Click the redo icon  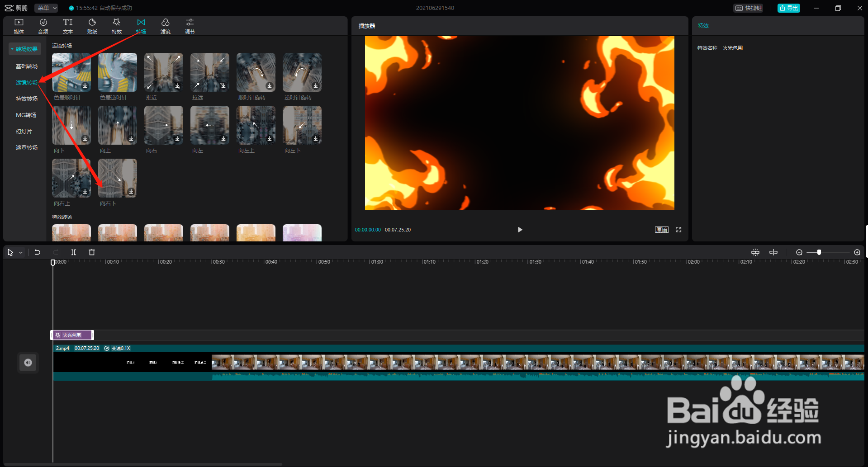pyautogui.click(x=56, y=252)
